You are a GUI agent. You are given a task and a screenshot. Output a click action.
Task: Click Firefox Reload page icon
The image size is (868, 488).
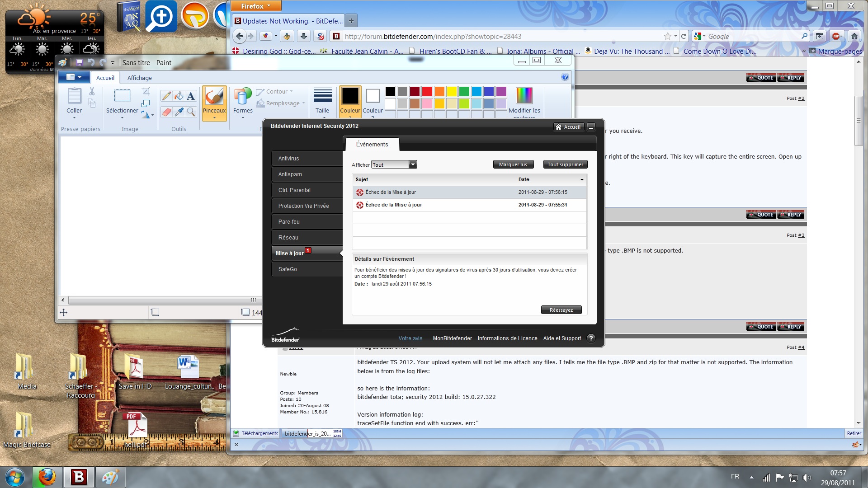(684, 36)
